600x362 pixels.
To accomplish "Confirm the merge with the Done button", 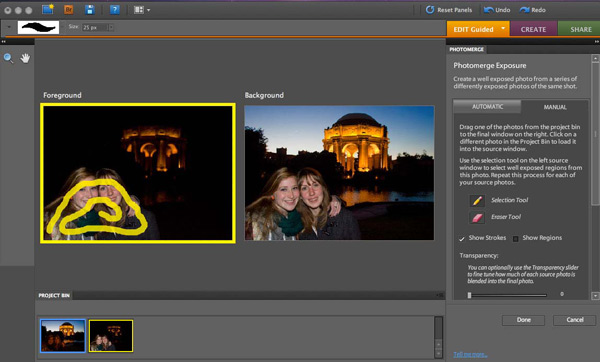I will [x=523, y=320].
